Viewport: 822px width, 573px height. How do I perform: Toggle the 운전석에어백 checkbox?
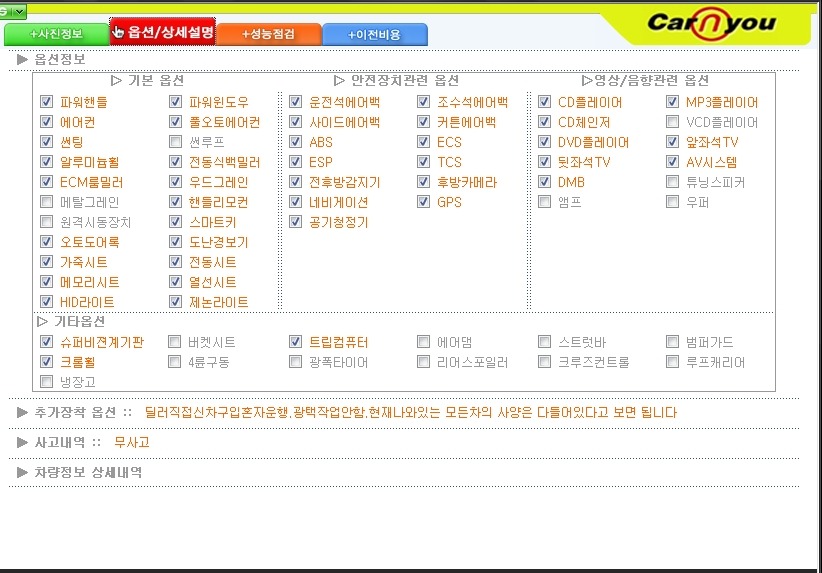pyautogui.click(x=296, y=102)
